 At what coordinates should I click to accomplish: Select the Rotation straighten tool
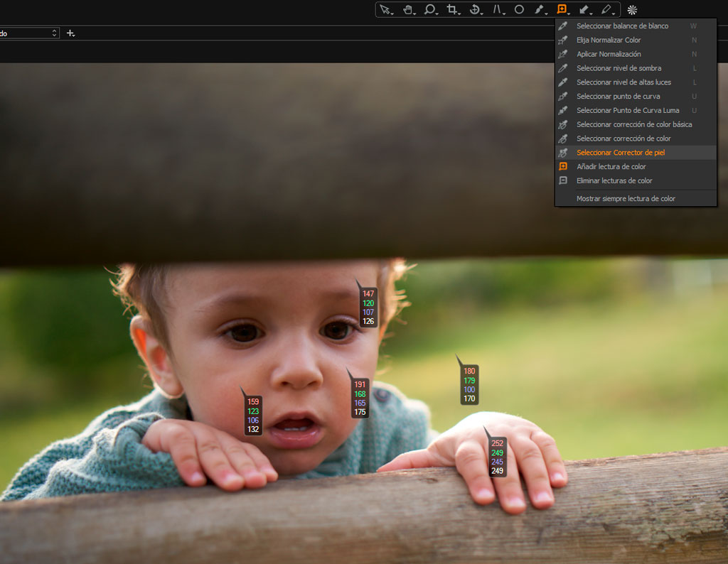click(x=474, y=10)
